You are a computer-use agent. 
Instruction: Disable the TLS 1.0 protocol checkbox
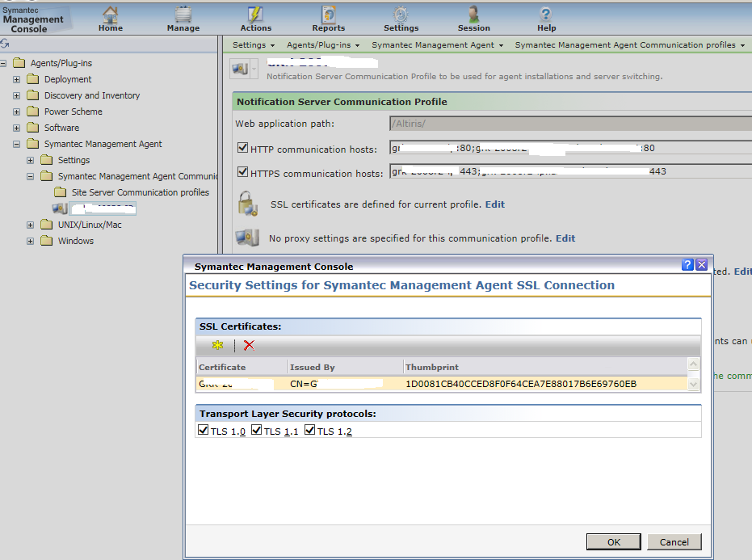pyautogui.click(x=204, y=430)
